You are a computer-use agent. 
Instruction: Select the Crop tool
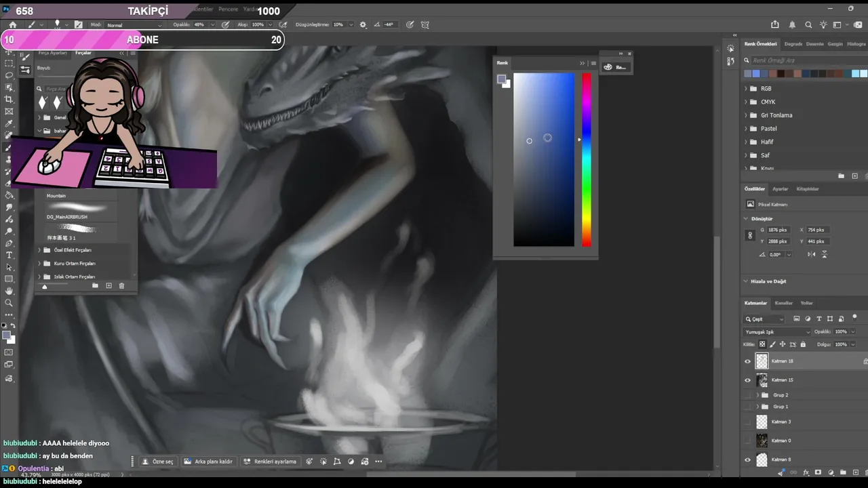tap(9, 100)
